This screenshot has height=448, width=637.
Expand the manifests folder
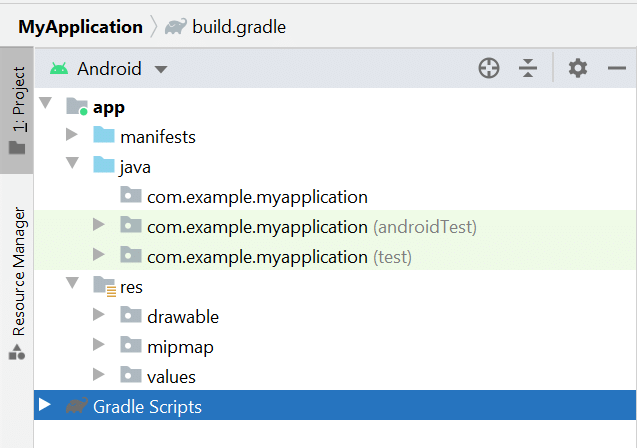(72, 134)
